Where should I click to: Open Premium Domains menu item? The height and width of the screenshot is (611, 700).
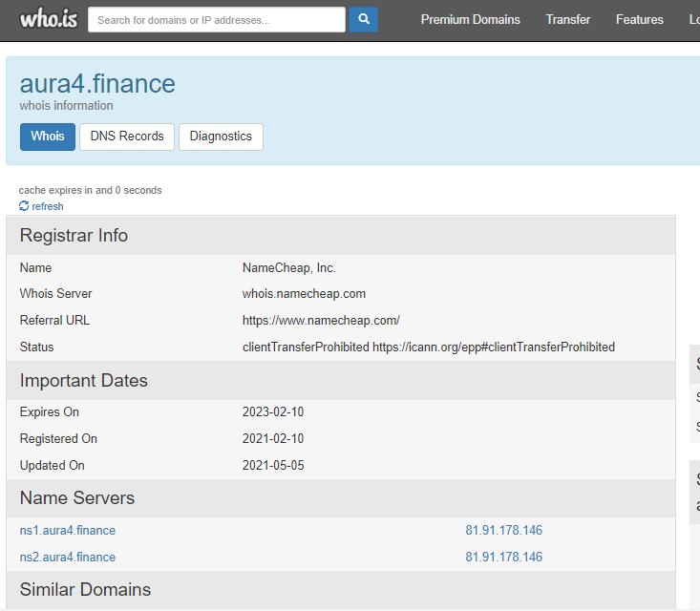point(471,20)
